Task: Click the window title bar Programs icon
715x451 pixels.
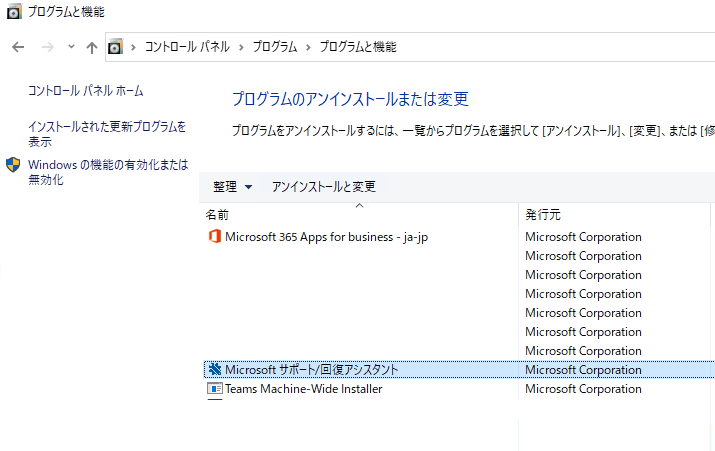Action: tap(14, 11)
